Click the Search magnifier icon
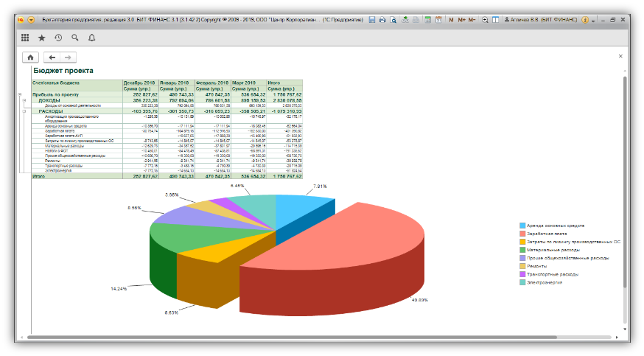This screenshot has width=644, height=356. click(x=74, y=37)
